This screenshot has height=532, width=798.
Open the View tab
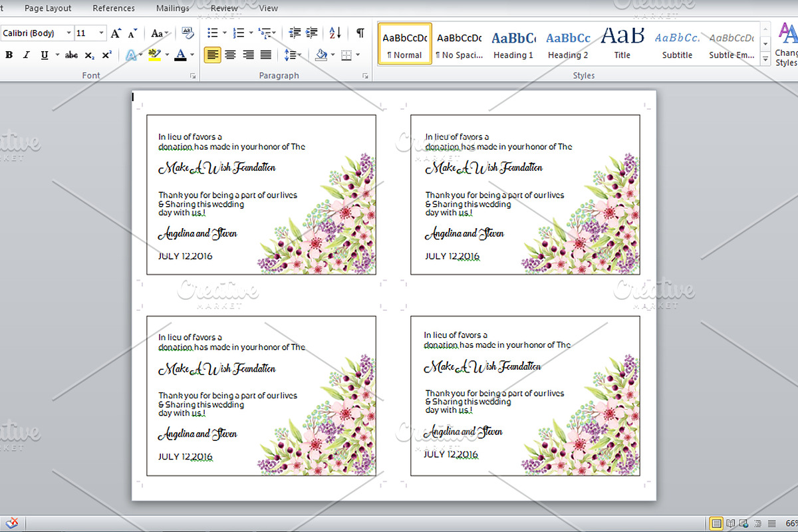pos(269,8)
